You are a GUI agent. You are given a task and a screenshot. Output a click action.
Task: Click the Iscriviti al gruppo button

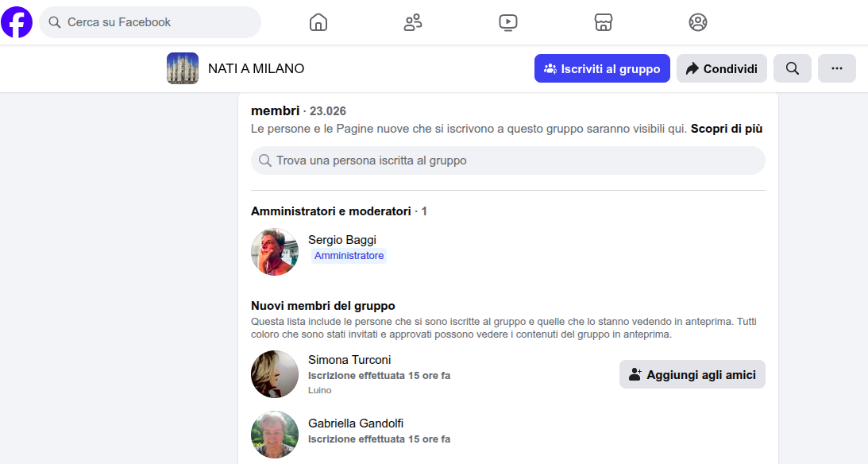pos(602,68)
